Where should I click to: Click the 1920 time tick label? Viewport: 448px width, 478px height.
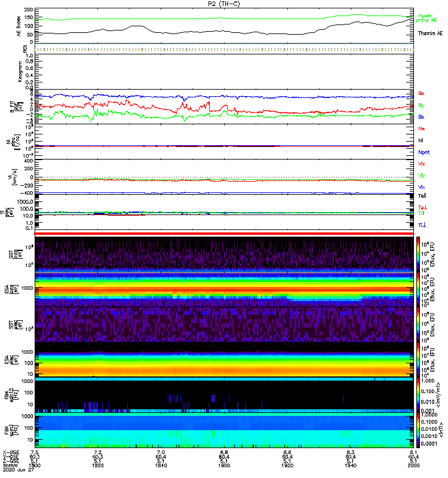pos(287,465)
